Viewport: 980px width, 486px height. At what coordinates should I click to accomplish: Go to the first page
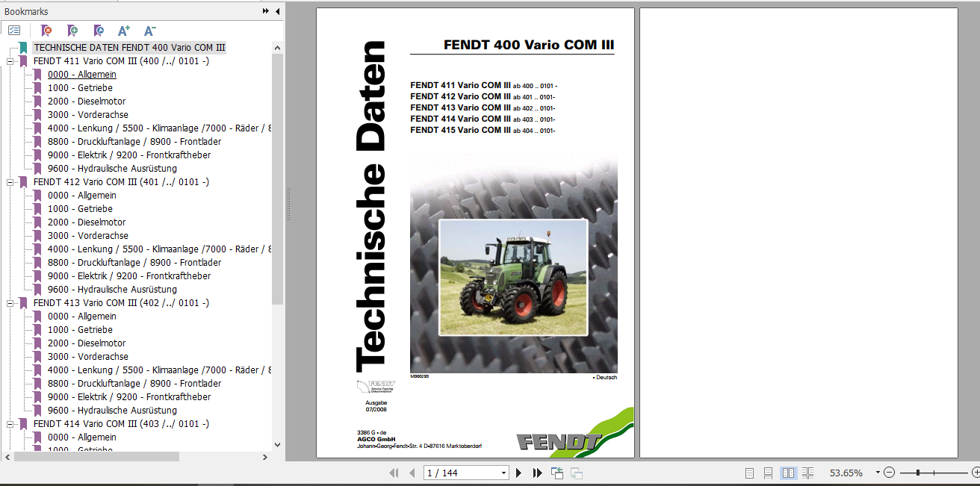click(x=394, y=473)
